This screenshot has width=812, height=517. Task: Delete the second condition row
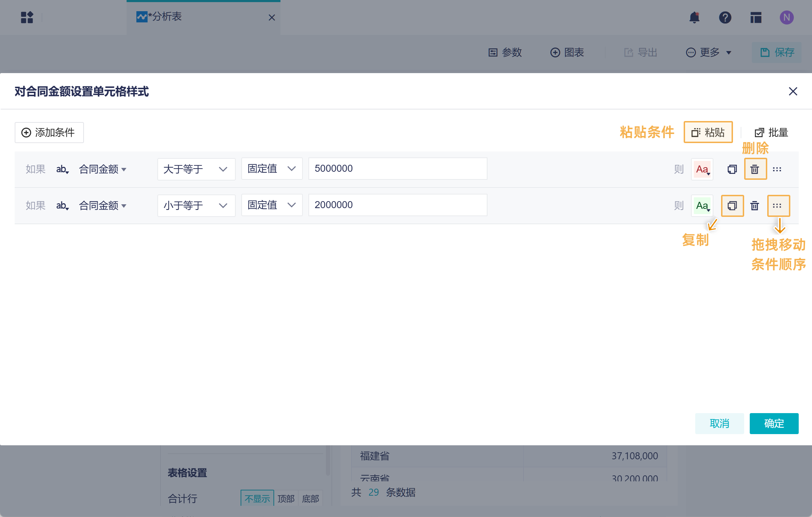(x=755, y=206)
